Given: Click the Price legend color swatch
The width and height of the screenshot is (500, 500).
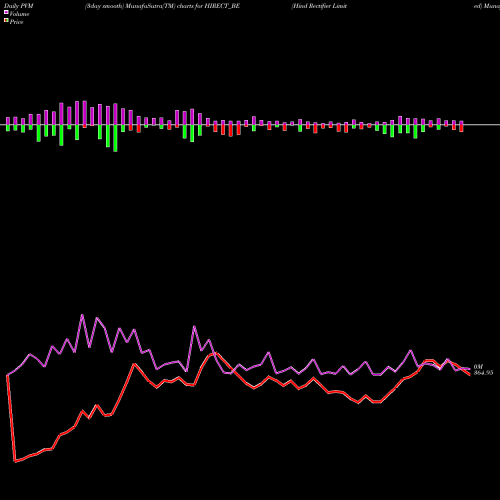Looking at the screenshot, I should click(6, 21).
